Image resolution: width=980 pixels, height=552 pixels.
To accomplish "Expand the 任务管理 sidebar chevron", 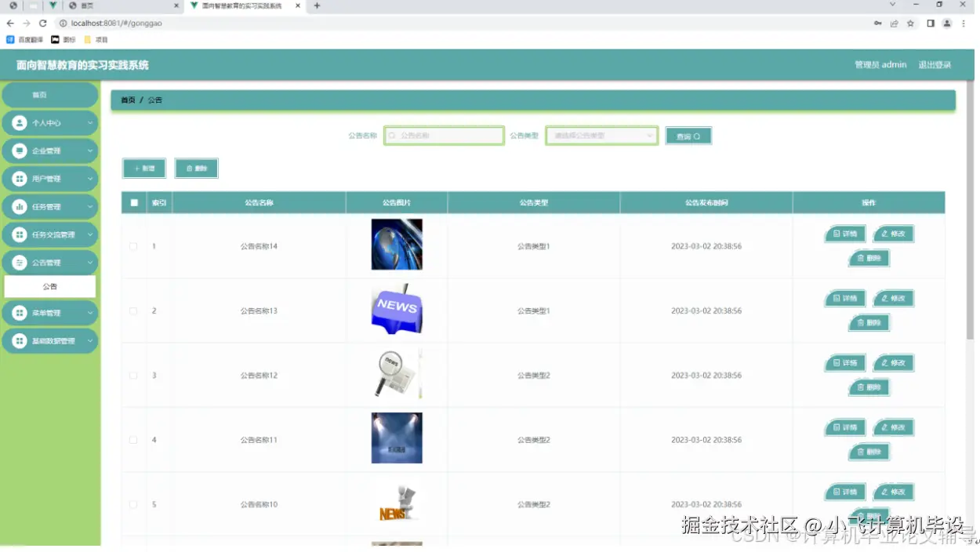I will (89, 207).
